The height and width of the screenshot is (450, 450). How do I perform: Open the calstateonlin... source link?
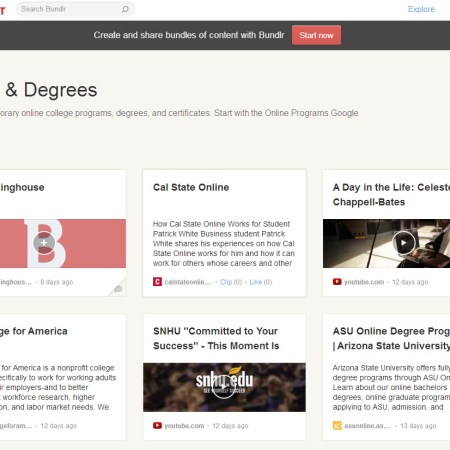click(x=188, y=282)
